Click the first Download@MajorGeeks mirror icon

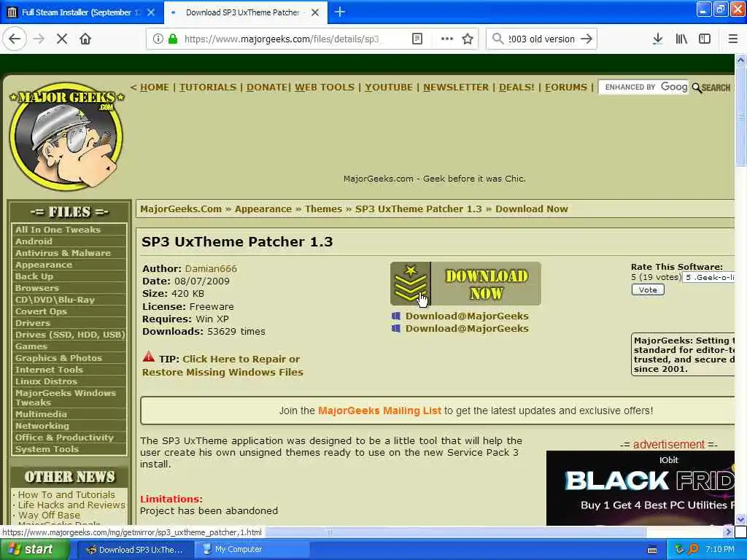point(396,316)
